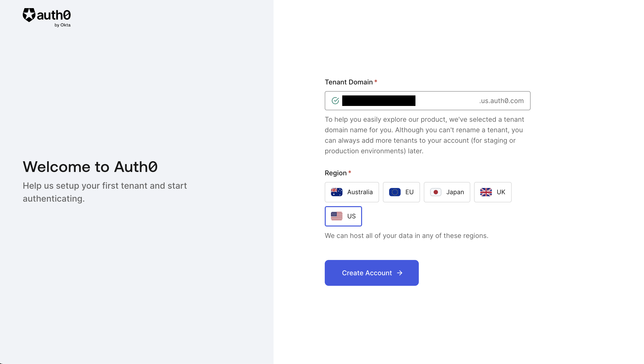Click the US flag icon
644x364 pixels.
pyautogui.click(x=336, y=216)
